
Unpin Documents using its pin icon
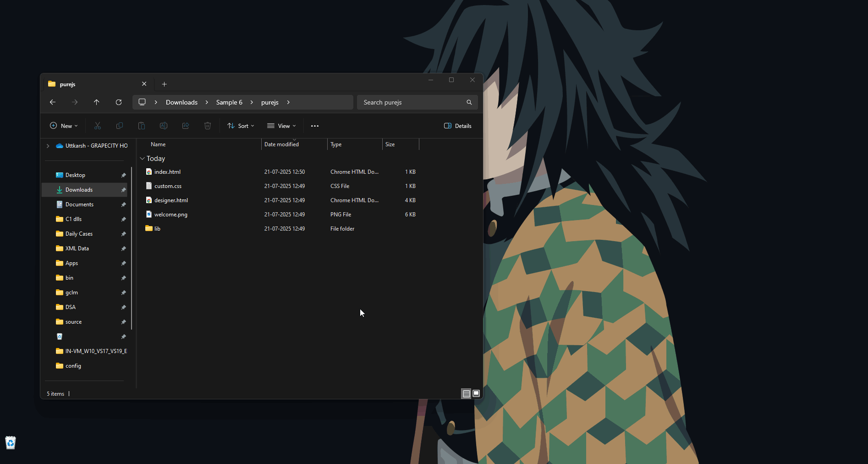pos(123,204)
